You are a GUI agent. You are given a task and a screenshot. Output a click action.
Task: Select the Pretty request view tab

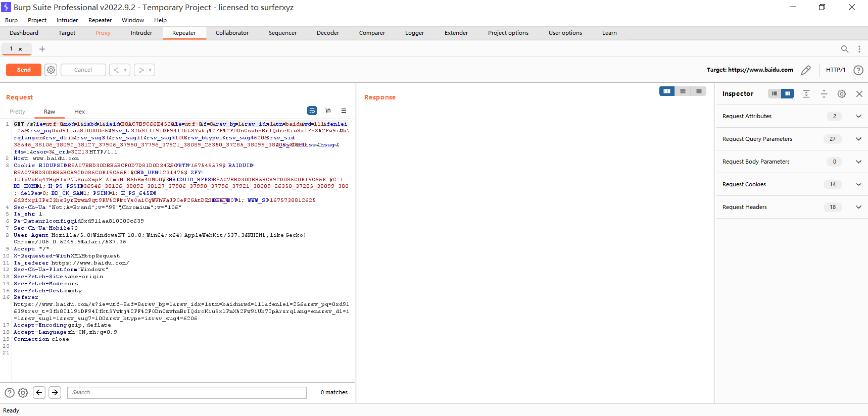click(x=17, y=112)
